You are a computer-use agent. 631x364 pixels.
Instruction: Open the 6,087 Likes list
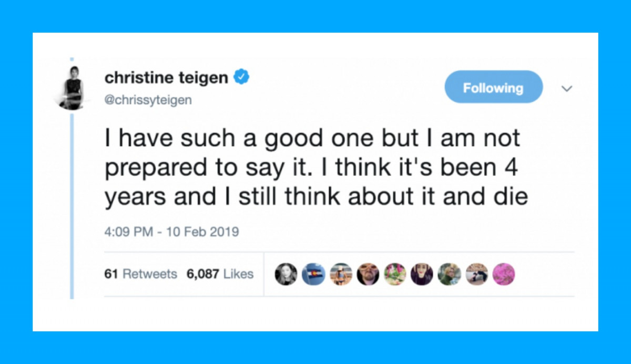[x=220, y=274]
